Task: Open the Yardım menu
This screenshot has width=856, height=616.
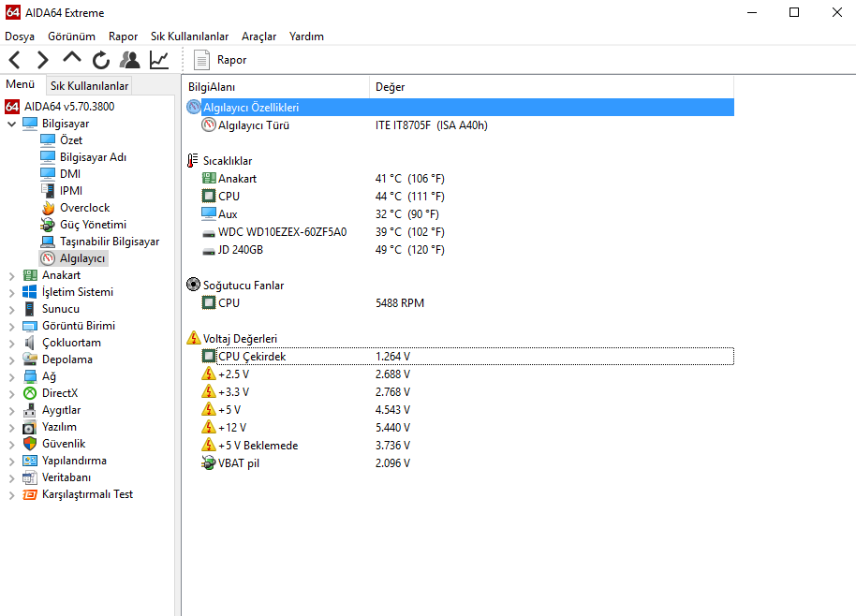Action: click(x=306, y=37)
